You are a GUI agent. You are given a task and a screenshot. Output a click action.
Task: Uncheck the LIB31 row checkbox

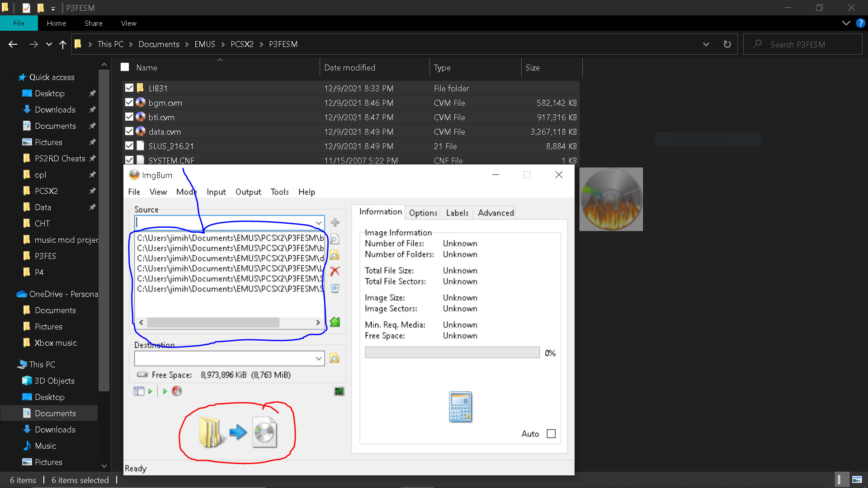(x=129, y=88)
